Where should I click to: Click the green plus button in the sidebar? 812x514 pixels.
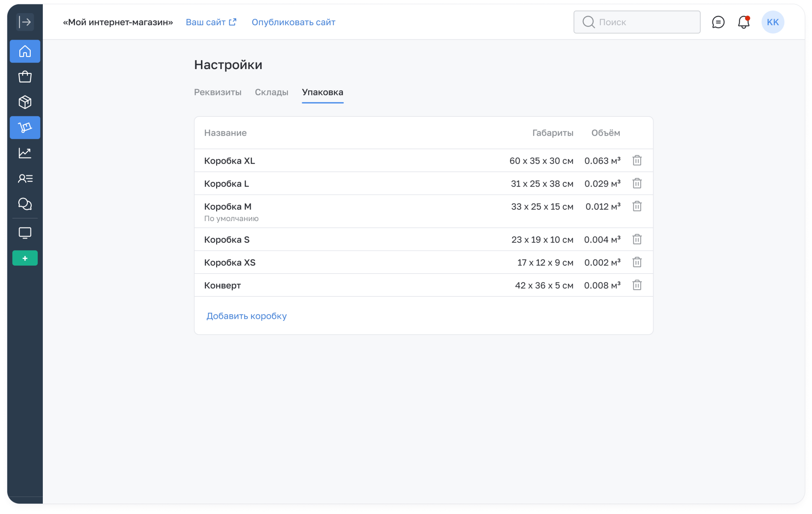coord(25,258)
